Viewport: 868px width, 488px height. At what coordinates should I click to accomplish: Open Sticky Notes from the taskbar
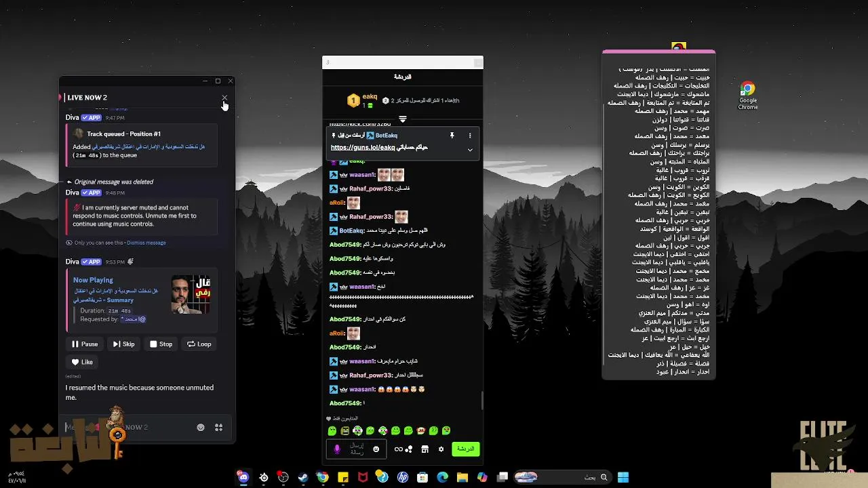pyautogui.click(x=343, y=477)
